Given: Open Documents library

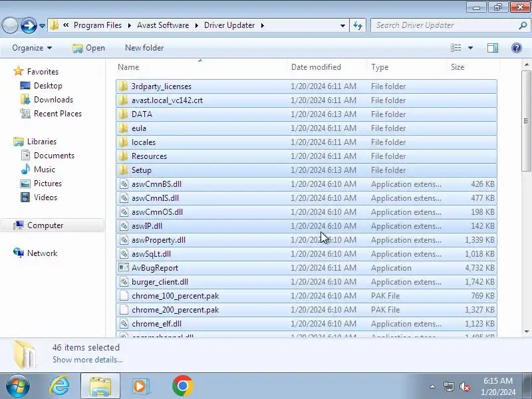Looking at the screenshot, I should point(54,156).
